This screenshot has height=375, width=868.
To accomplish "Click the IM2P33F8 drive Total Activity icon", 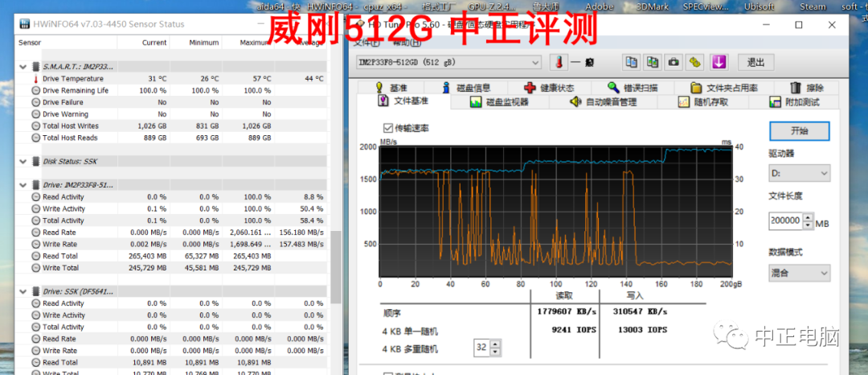I will (x=36, y=220).
